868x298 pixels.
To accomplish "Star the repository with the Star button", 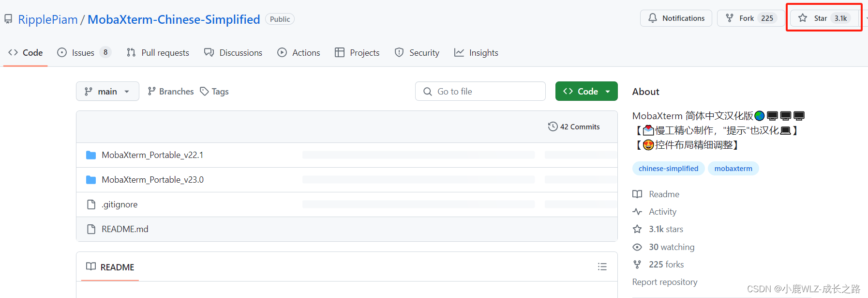I will [x=824, y=18].
